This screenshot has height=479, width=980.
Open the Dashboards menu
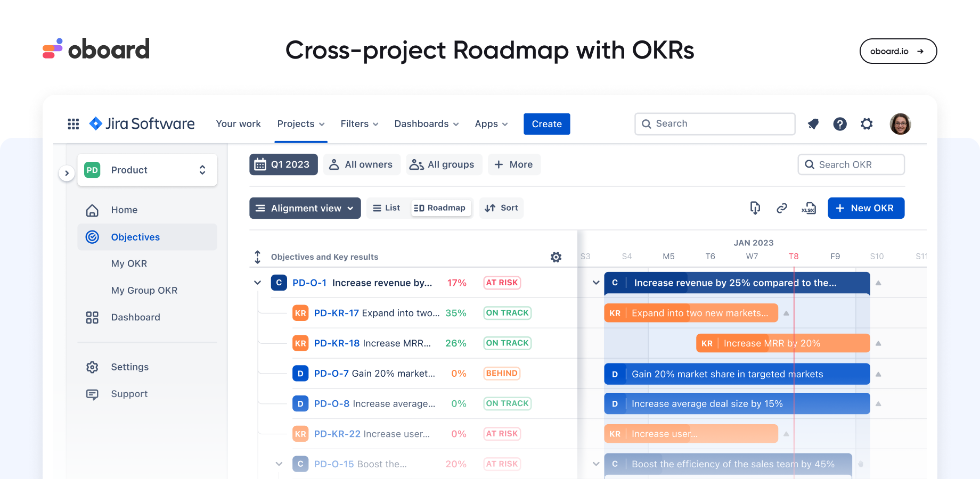427,124
